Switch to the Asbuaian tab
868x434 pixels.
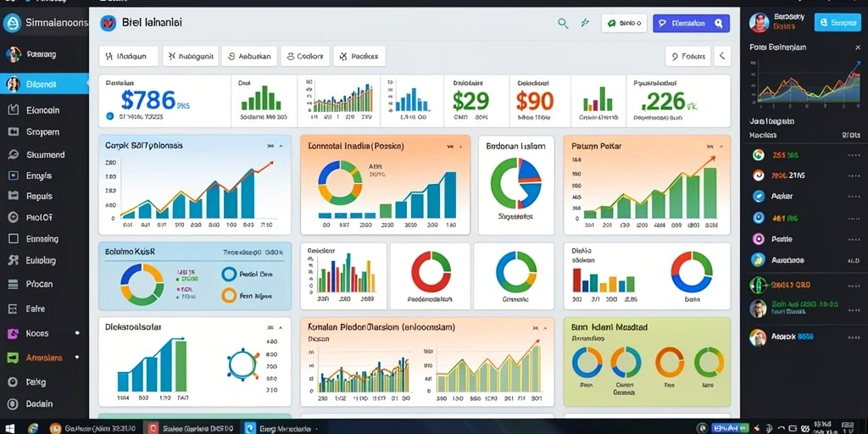click(250, 56)
